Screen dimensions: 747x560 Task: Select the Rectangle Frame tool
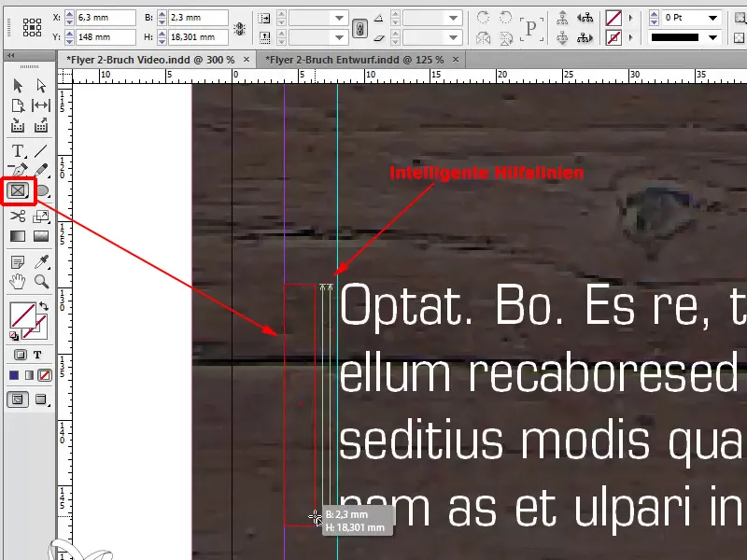[x=18, y=191]
